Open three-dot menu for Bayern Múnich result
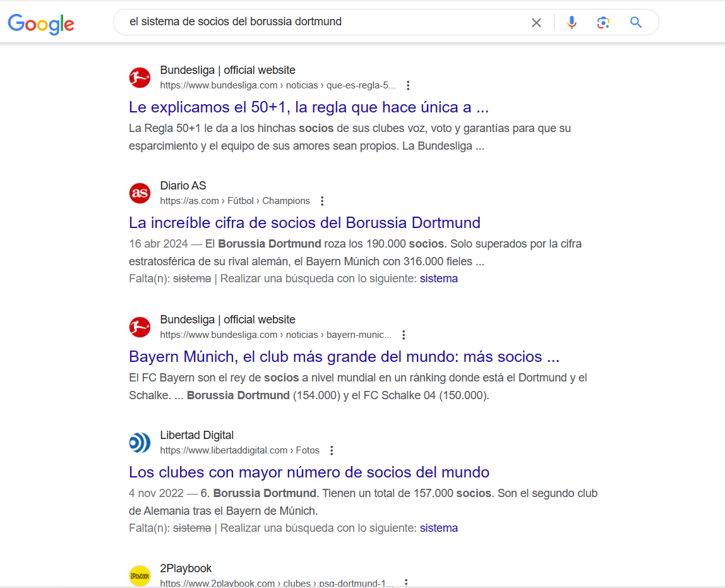Screen dimensions: 725x588 [404, 335]
